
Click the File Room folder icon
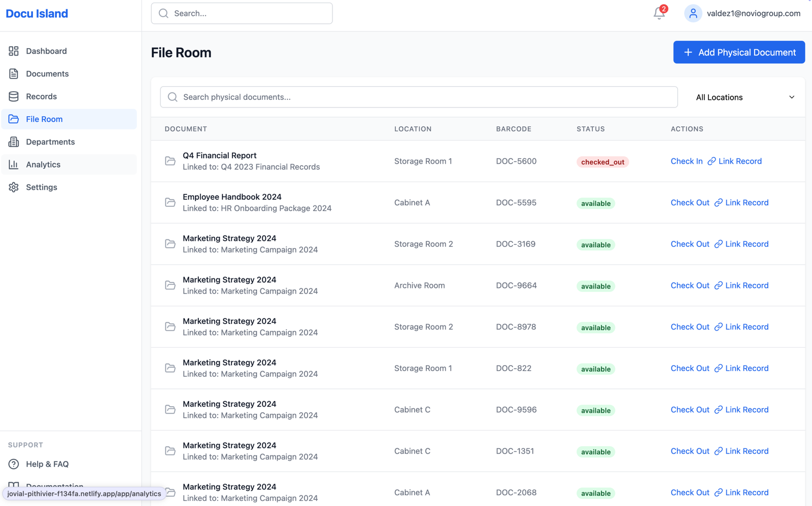coord(14,119)
